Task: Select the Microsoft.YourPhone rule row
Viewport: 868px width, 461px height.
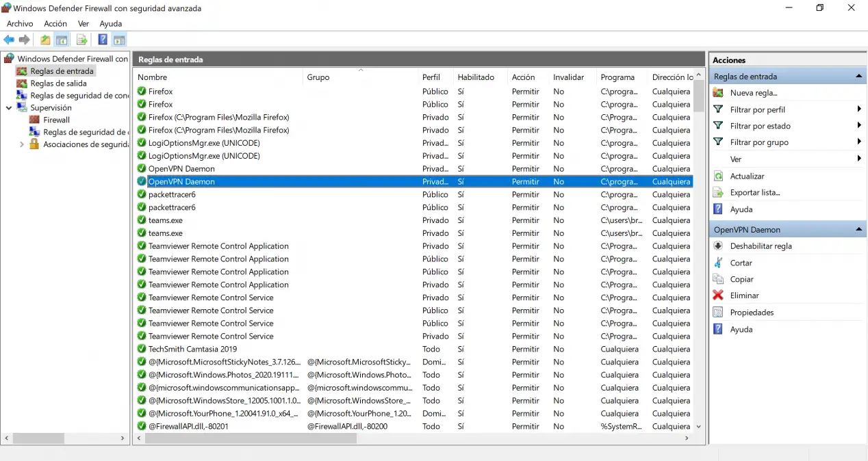Action: [413, 413]
